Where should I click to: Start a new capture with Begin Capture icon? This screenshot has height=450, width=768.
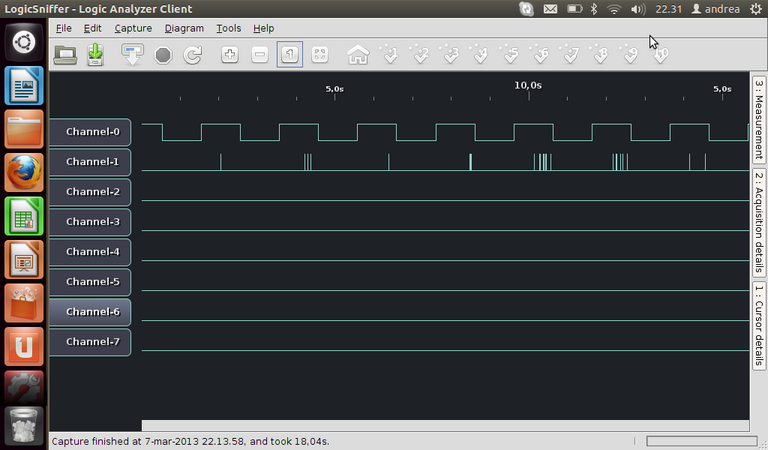tap(133, 54)
